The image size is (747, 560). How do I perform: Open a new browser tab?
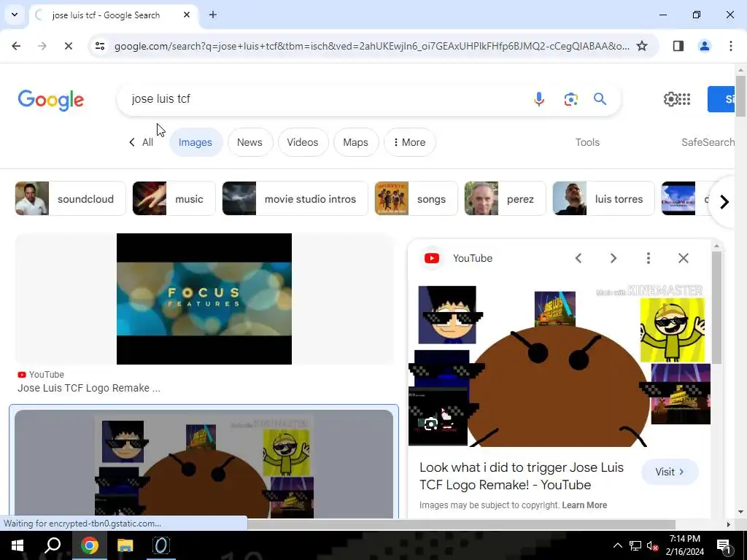(x=212, y=15)
